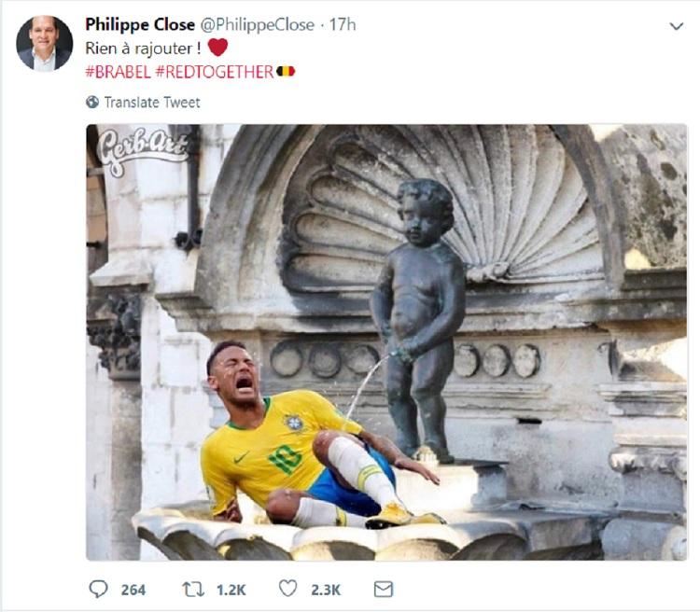This screenshot has height=612, width=700.
Task: Open the @PhilippeClose handle link
Action: pos(258,25)
